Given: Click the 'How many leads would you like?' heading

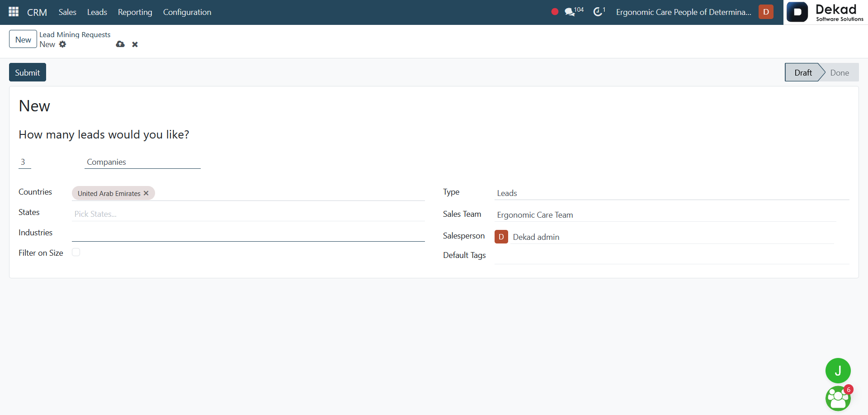Looking at the screenshot, I should coord(104,134).
